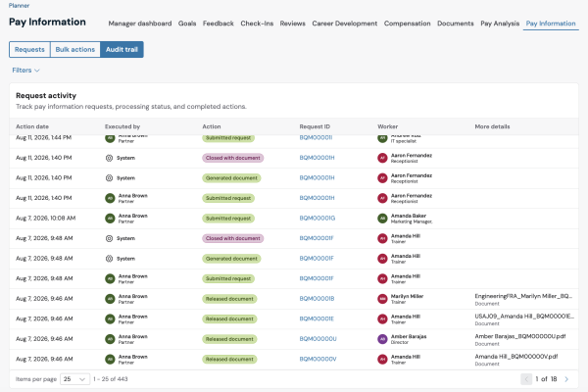Viewport: 588px width, 392px height.
Task: Click Marilyn Miller's avatar icon
Action: pyautogui.click(x=382, y=299)
